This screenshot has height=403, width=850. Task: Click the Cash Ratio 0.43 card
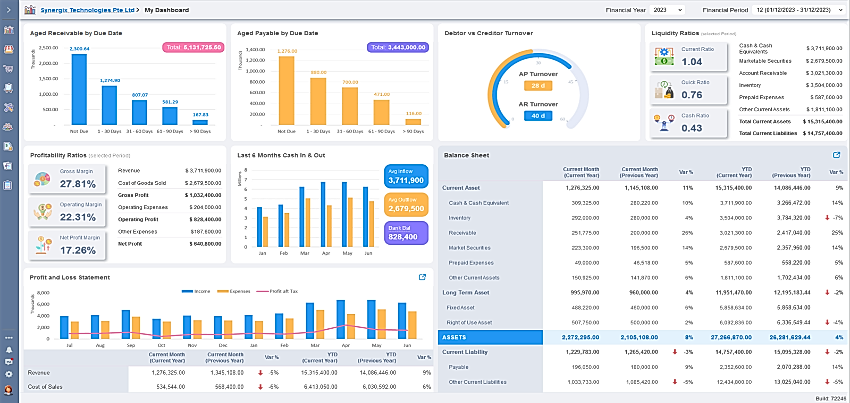689,123
